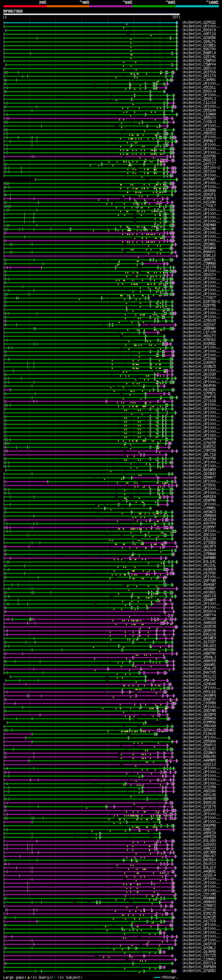Click the UniRef100_A7P8T9 label
Image resolution: width=222 pixels, height=980 pixels.
pyautogui.click(x=199, y=439)
